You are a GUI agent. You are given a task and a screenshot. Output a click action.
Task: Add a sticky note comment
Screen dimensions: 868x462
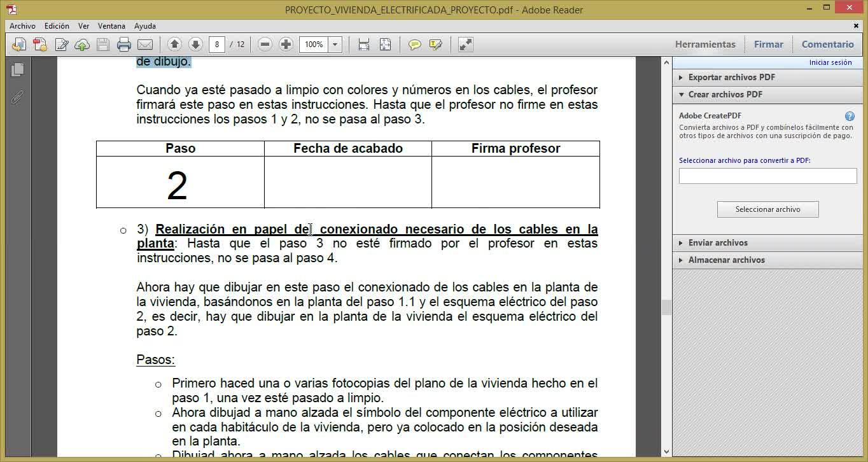click(x=415, y=45)
